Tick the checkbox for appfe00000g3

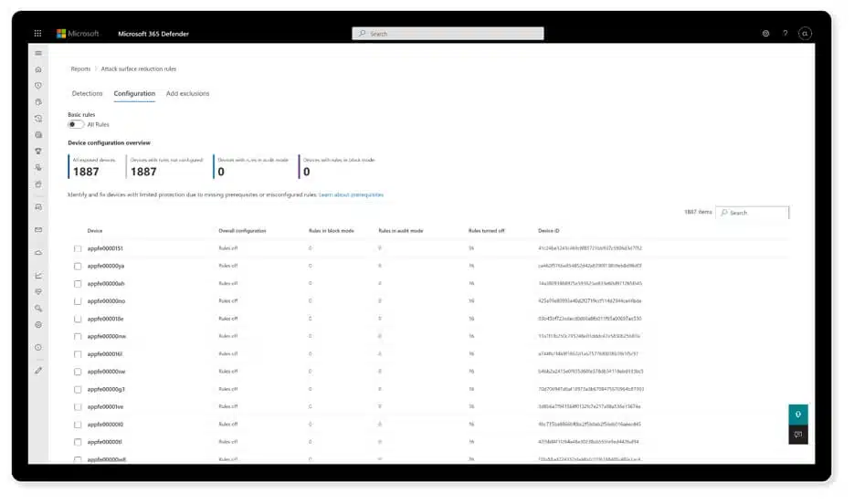coord(78,389)
